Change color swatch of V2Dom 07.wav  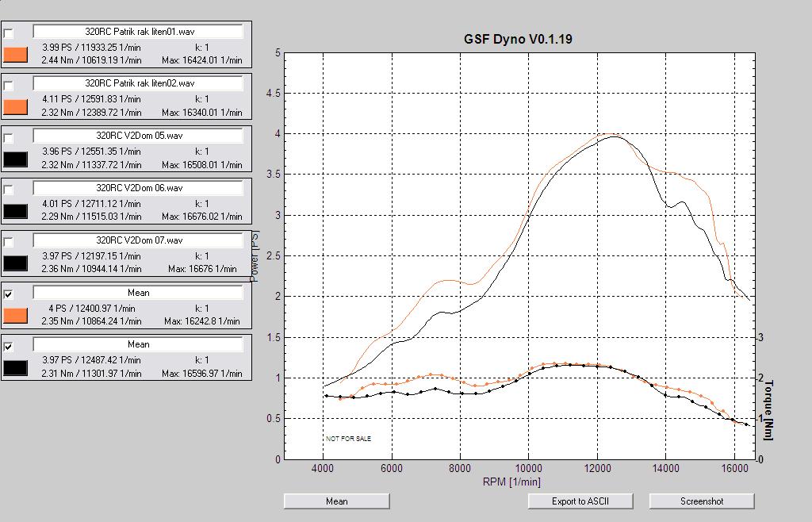[16, 263]
